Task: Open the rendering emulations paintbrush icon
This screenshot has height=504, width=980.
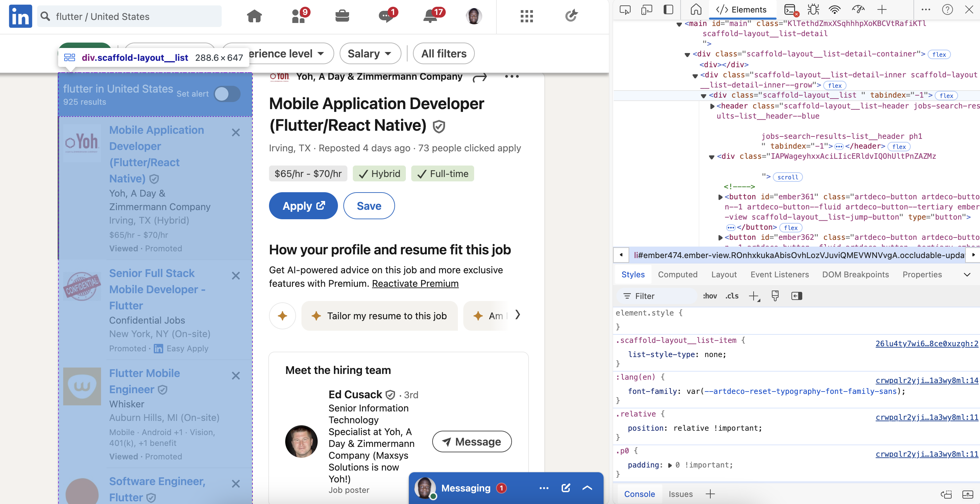Action: coord(775,296)
